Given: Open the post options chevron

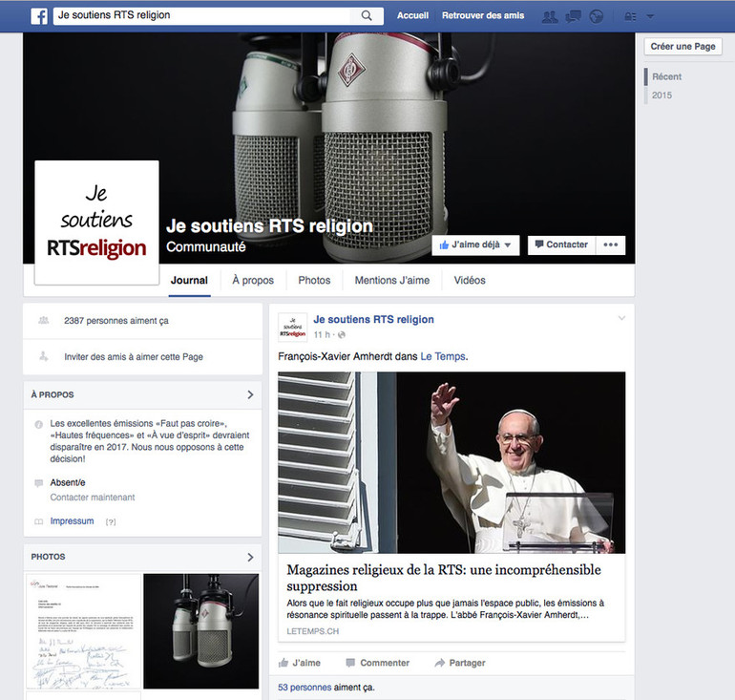Looking at the screenshot, I should (621, 318).
